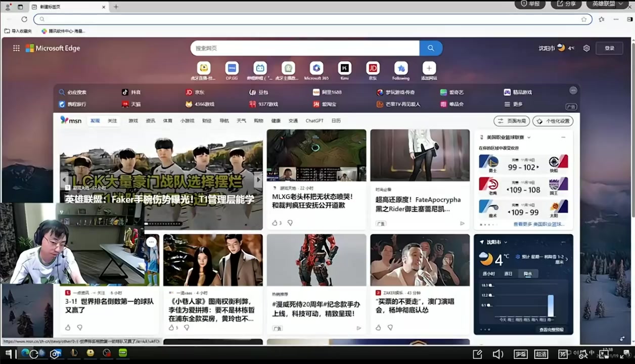
Task: Click the browser address bar
Action: [x=312, y=19]
